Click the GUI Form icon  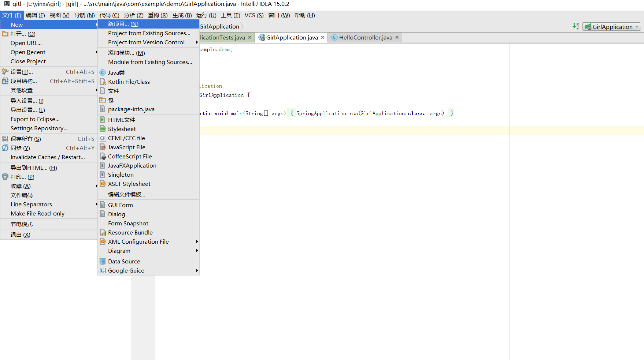point(103,205)
